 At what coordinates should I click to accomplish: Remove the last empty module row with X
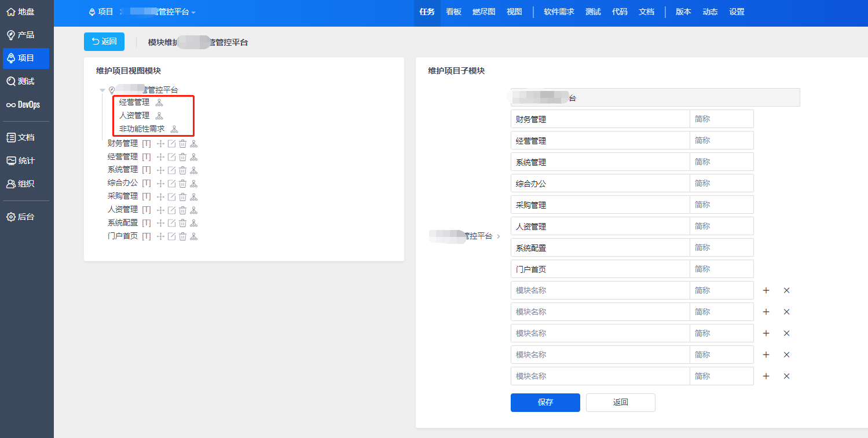(786, 377)
